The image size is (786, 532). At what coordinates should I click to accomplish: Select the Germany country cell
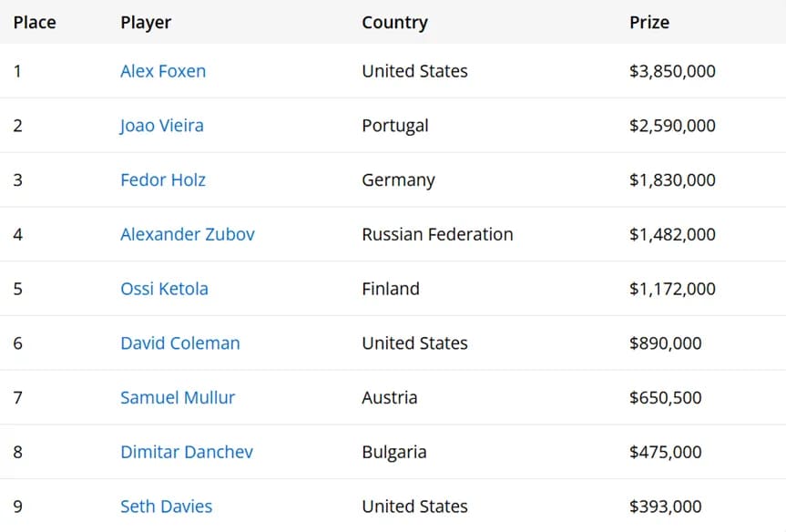click(399, 180)
